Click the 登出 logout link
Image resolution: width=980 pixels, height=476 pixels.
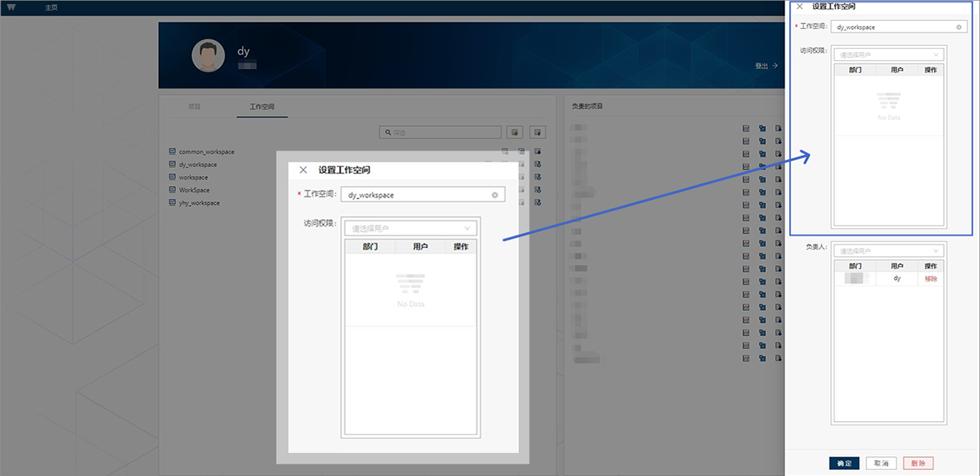(x=765, y=66)
